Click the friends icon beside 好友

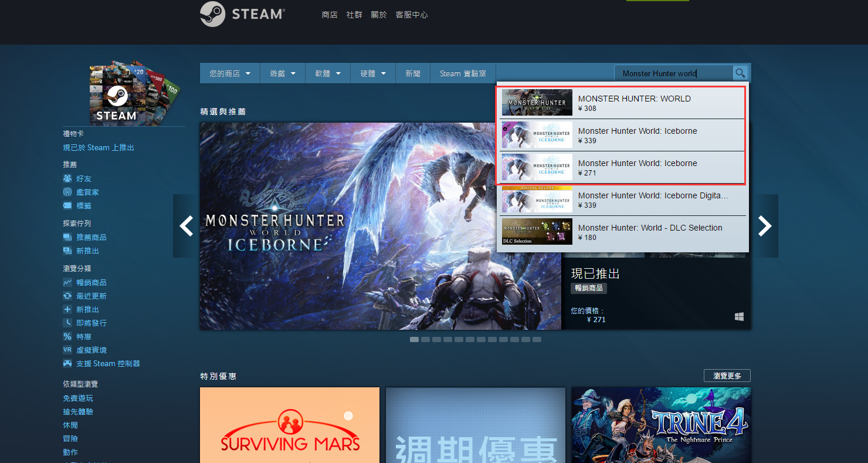(x=67, y=178)
